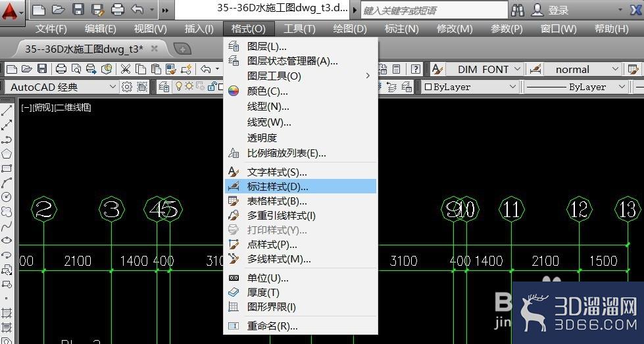Choose 重命名(R)... menu entry

(x=301, y=326)
